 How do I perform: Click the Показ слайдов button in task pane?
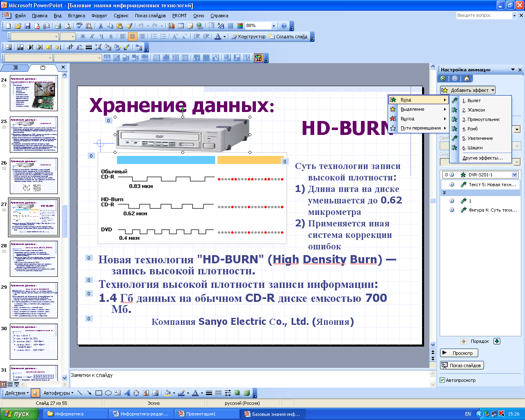[462, 365]
